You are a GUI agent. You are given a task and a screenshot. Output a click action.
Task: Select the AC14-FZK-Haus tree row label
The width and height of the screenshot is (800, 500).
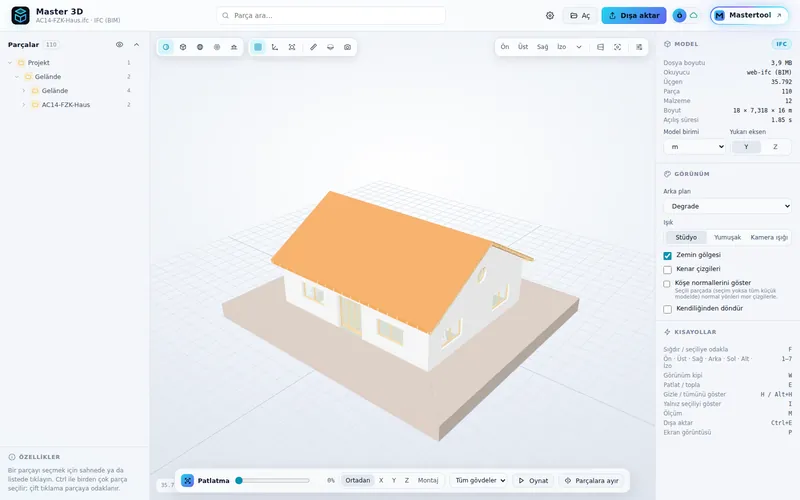(x=66, y=105)
